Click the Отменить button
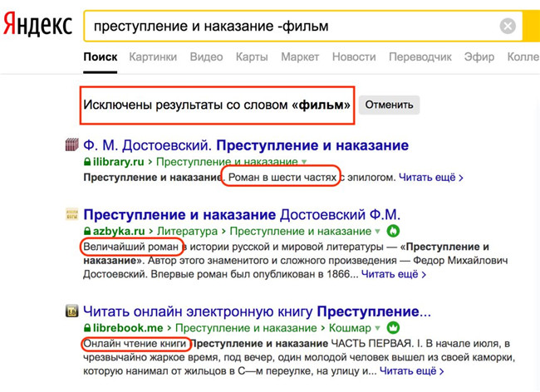 [389, 105]
